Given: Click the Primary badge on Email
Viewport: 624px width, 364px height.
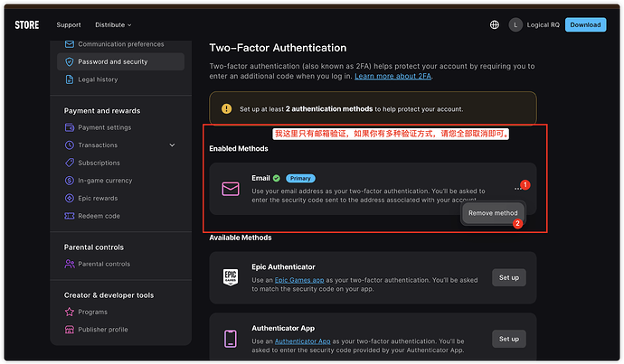Looking at the screenshot, I should pyautogui.click(x=300, y=179).
